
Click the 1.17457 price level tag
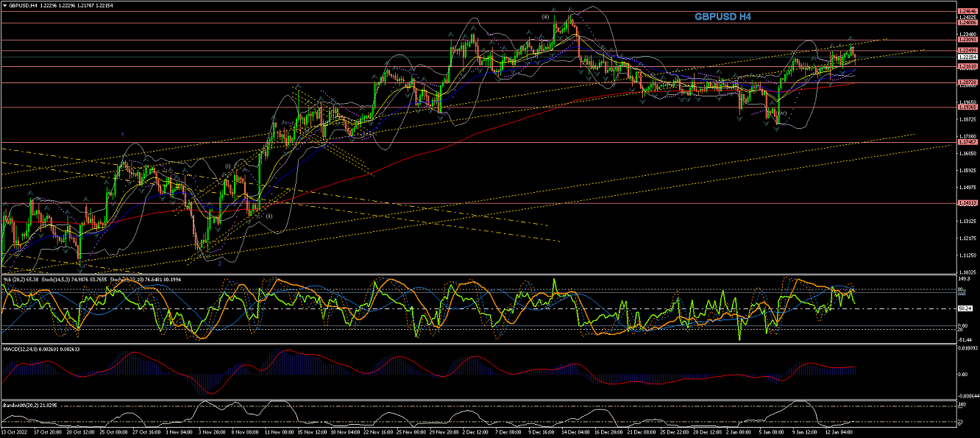coord(967,142)
